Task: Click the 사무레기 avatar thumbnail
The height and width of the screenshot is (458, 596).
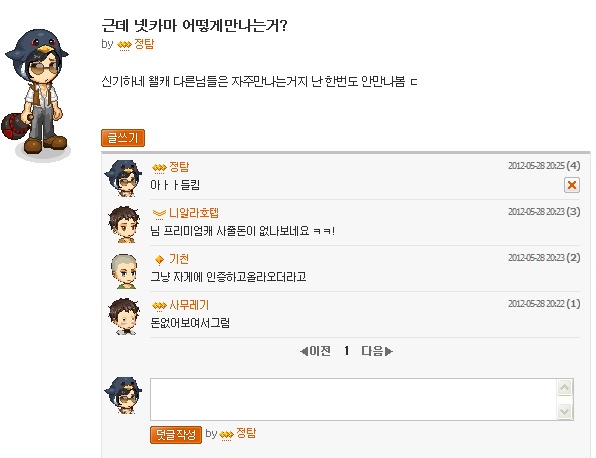Action: pyautogui.click(x=124, y=316)
